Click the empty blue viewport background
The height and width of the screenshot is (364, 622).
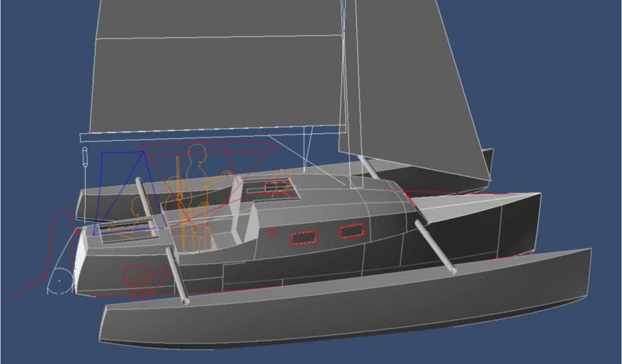click(x=547, y=91)
